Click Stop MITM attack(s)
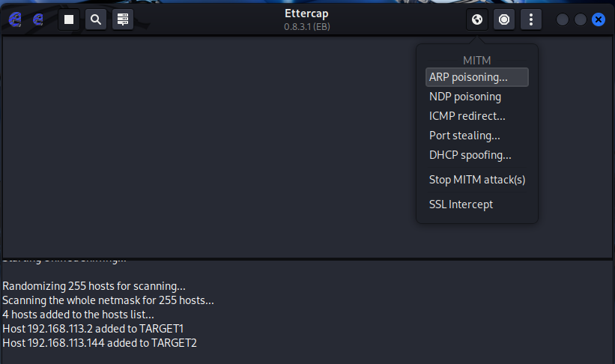This screenshot has height=364, width=615. click(477, 180)
